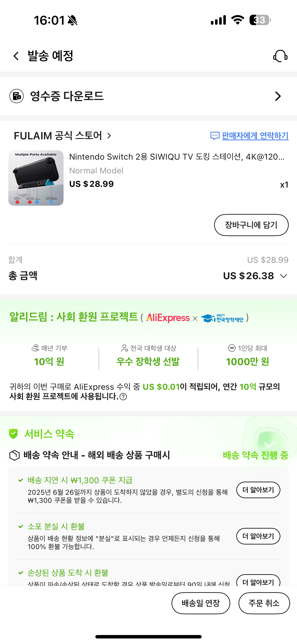The image size is (297, 644).
Task: Cancel the order with 주문 취소
Action: point(264,603)
